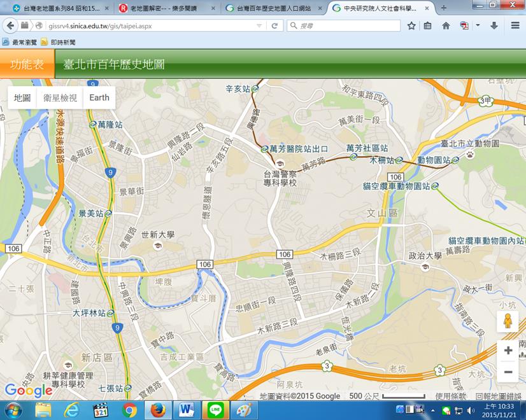Click the 動物園站 station marker
Image resolution: width=526 pixels, height=420 pixels.
click(455, 160)
